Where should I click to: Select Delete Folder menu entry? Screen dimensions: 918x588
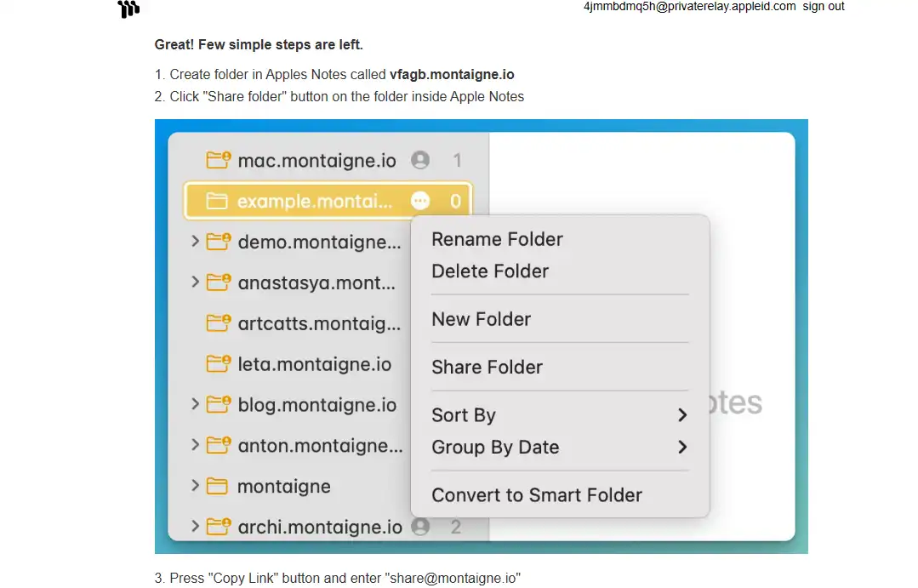(x=490, y=271)
